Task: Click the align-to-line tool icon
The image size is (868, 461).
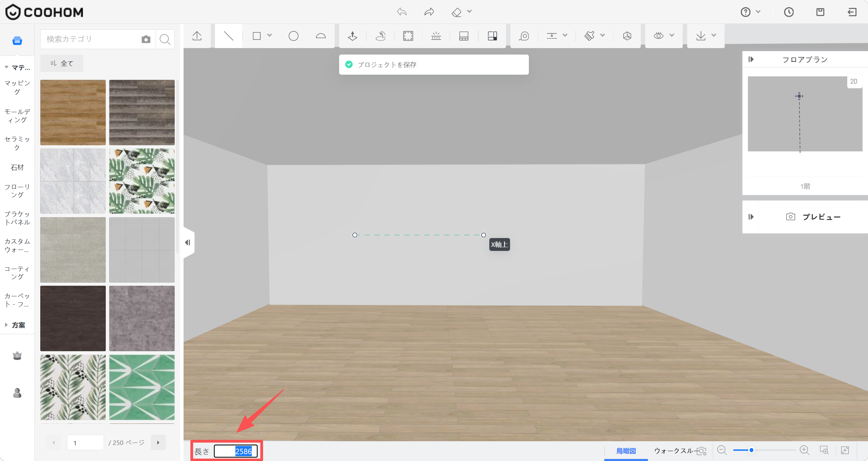Action: [552, 36]
